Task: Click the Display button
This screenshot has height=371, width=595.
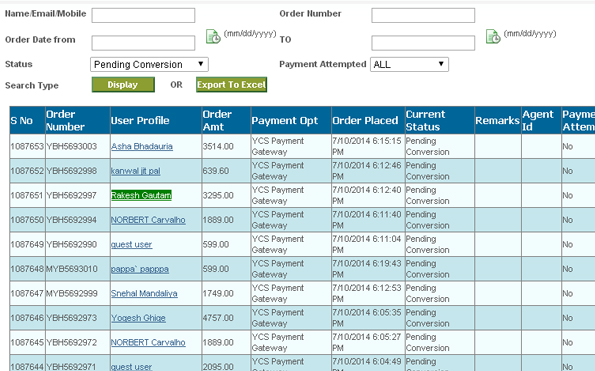Action: point(123,85)
